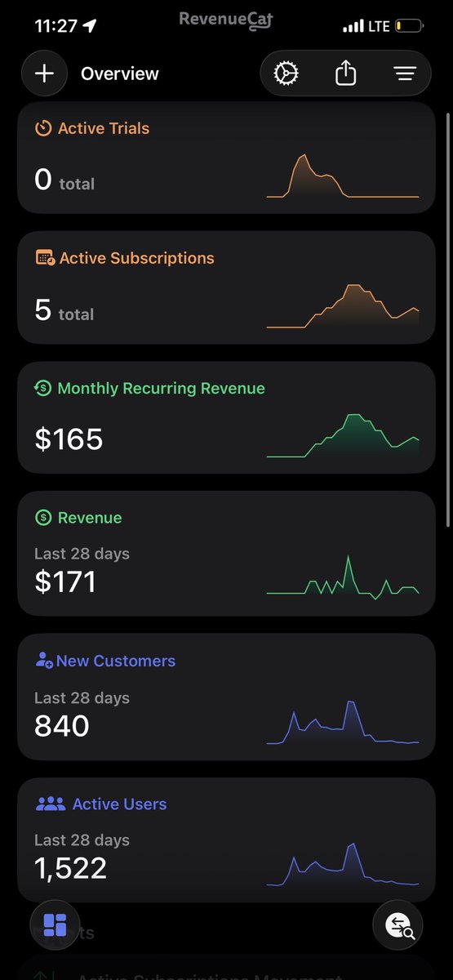The width and height of the screenshot is (453, 980).
Task: Open the New Customers sparkline chart
Action: point(343,722)
